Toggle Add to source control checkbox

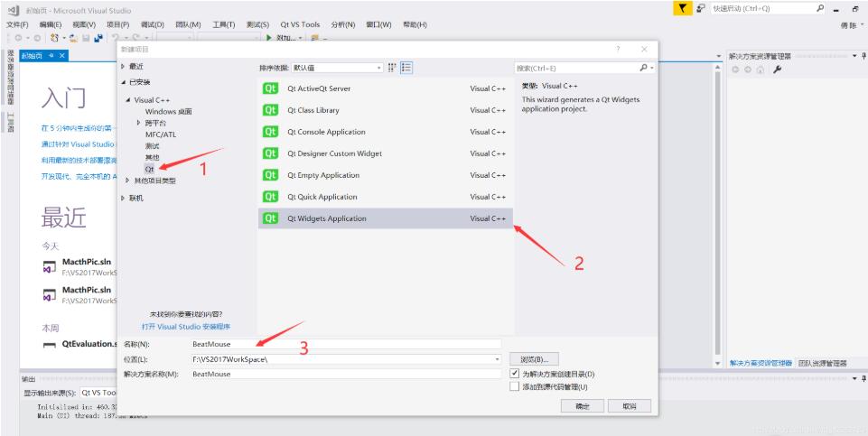pyautogui.click(x=515, y=386)
